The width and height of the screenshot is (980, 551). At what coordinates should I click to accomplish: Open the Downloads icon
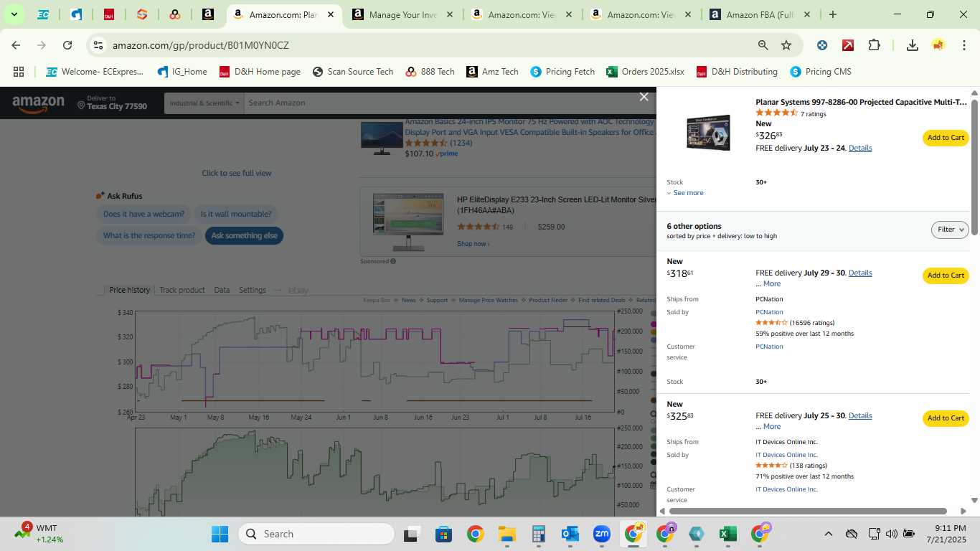click(x=913, y=45)
